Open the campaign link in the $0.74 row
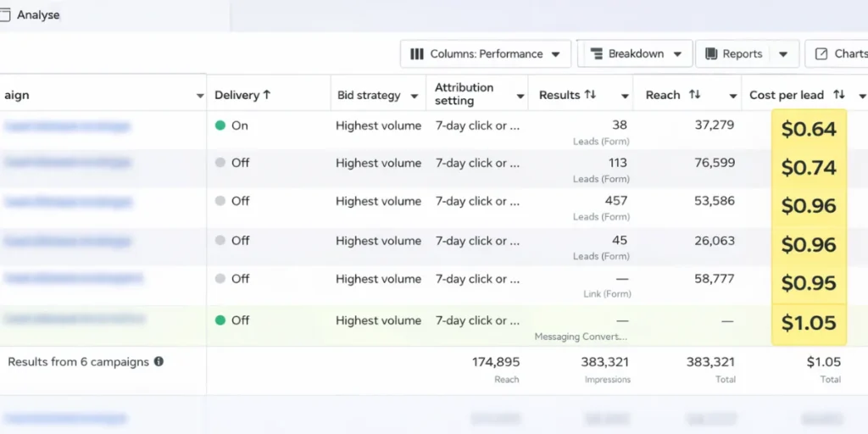868x434 pixels. [67, 162]
